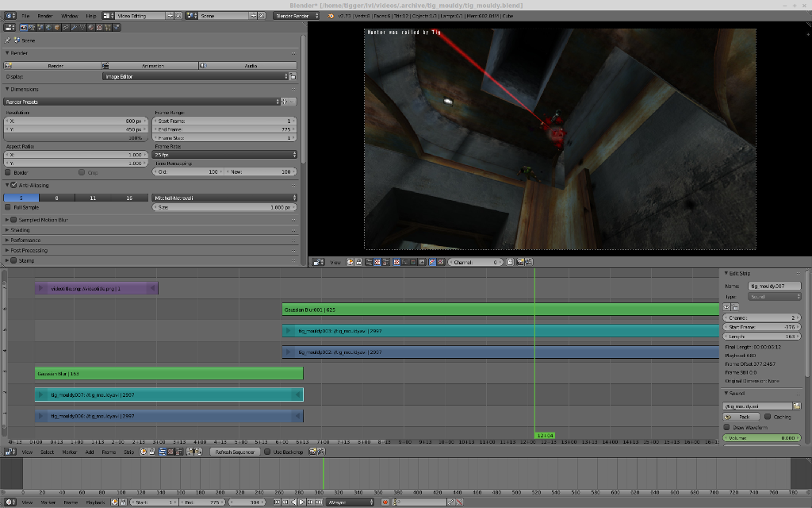Open the Display Image Editor dropdown

coord(195,76)
